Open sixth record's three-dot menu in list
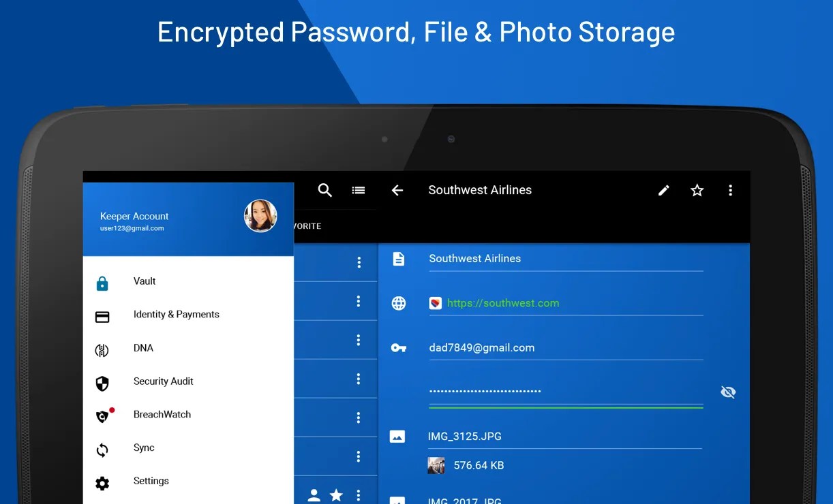 pos(359,456)
